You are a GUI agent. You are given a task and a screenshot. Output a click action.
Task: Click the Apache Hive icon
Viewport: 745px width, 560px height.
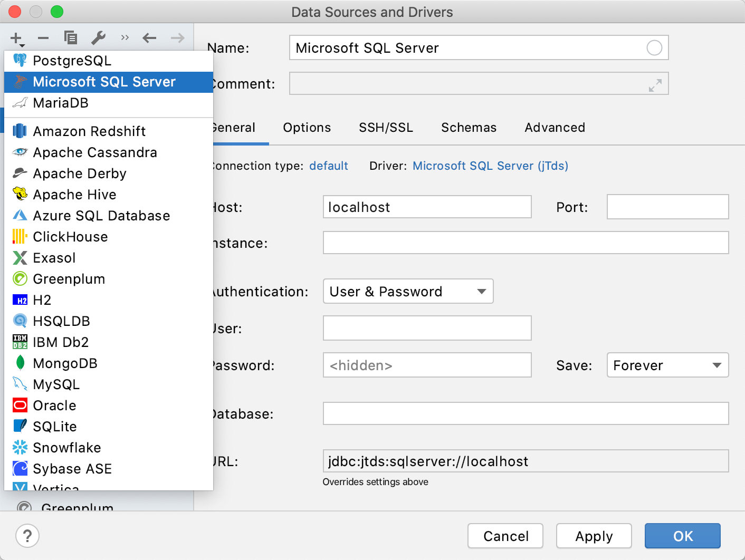tap(20, 194)
